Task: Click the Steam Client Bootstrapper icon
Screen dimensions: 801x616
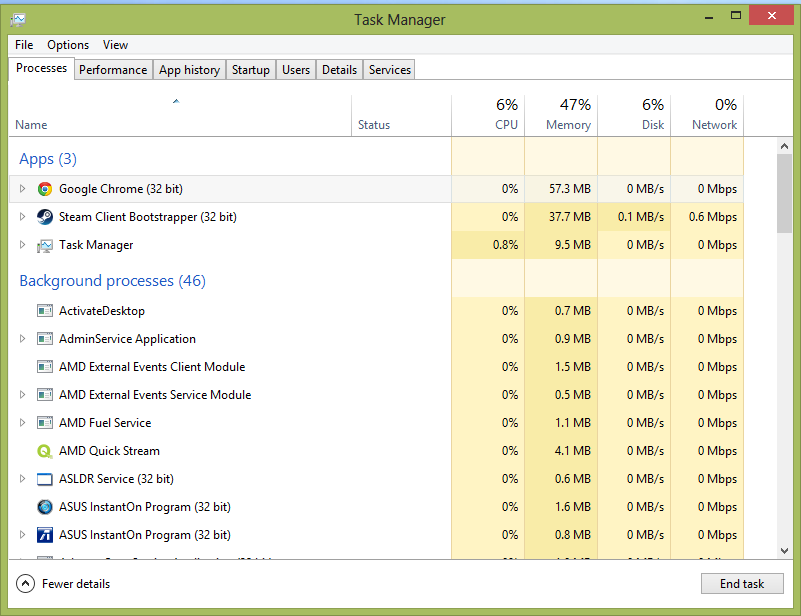Action: click(44, 217)
